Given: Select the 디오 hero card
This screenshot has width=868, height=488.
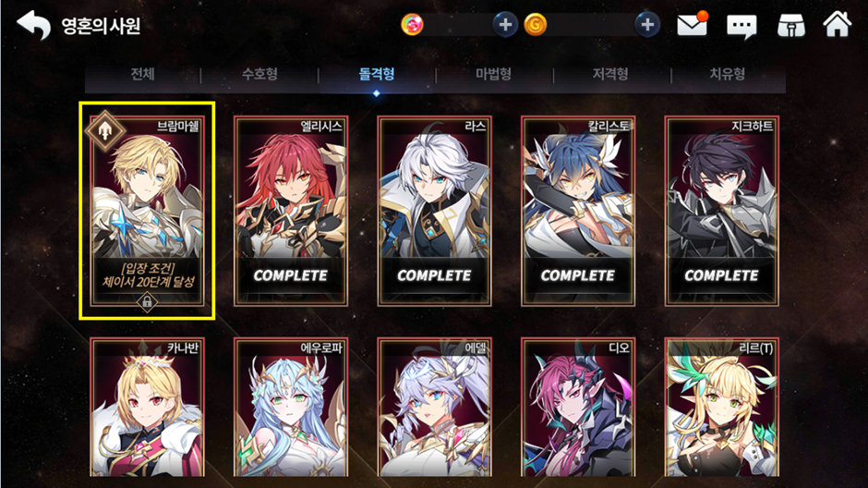Looking at the screenshot, I should point(578,407).
